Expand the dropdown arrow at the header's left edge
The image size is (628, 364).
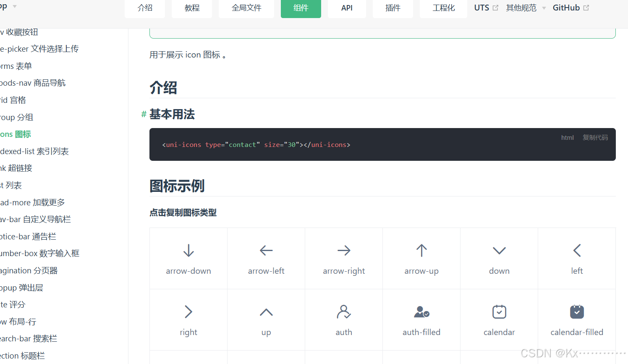[15, 6]
